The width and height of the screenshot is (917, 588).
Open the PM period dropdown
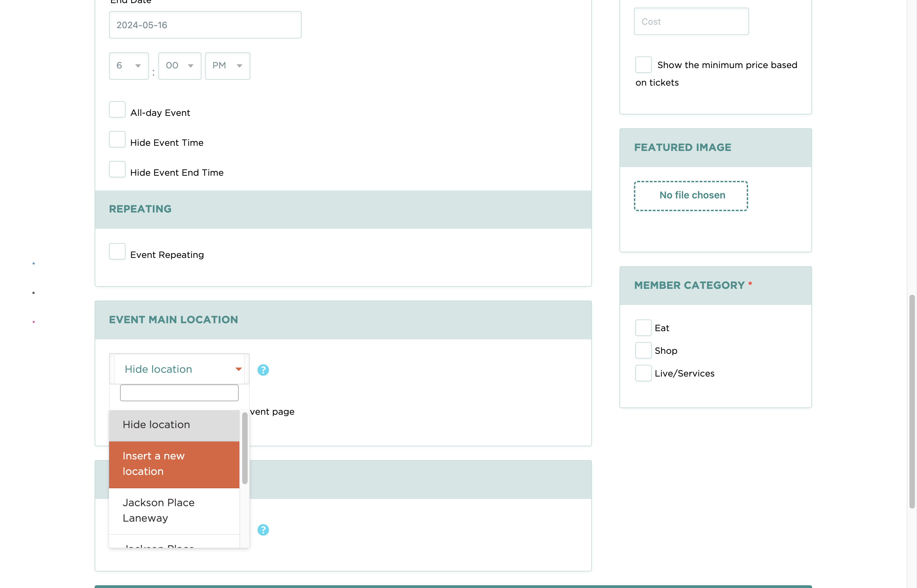tap(227, 66)
